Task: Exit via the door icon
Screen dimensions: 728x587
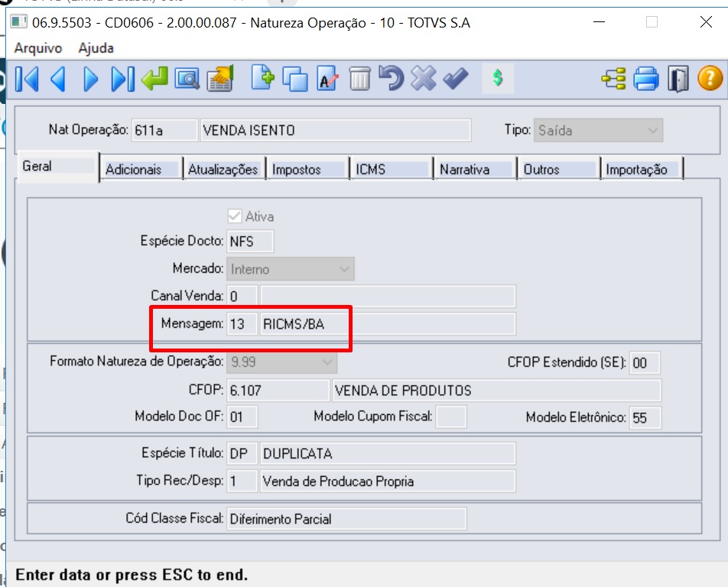Action: 678,79
